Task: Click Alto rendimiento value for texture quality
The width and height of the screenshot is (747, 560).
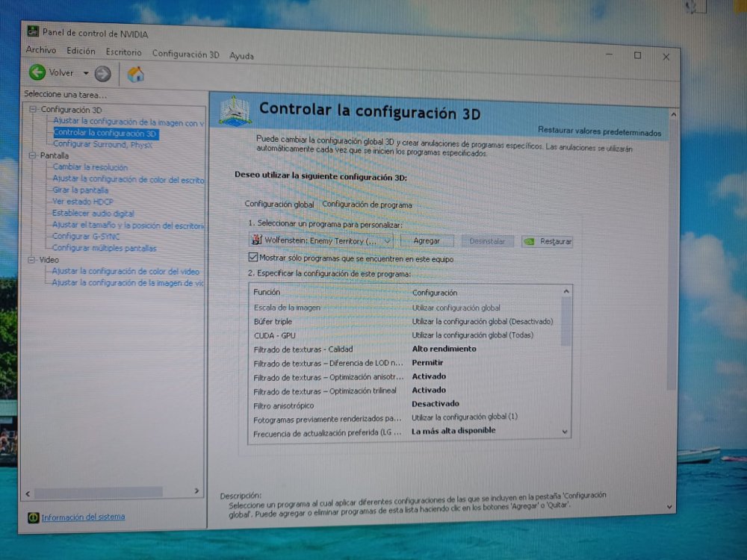Action: click(444, 349)
